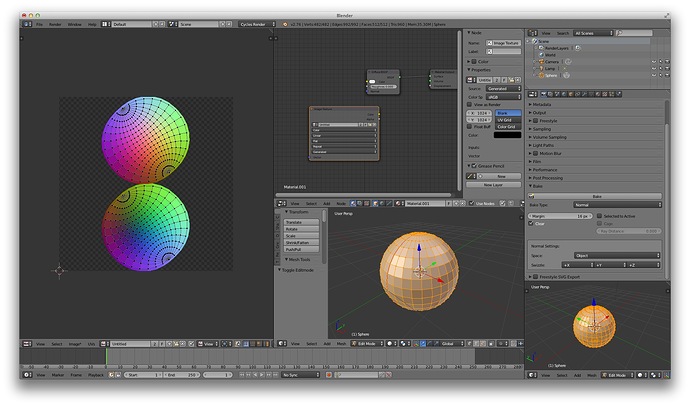Click the image datablock browse icon in Properties
This screenshot has height=405, width=690.
tap(471, 80)
